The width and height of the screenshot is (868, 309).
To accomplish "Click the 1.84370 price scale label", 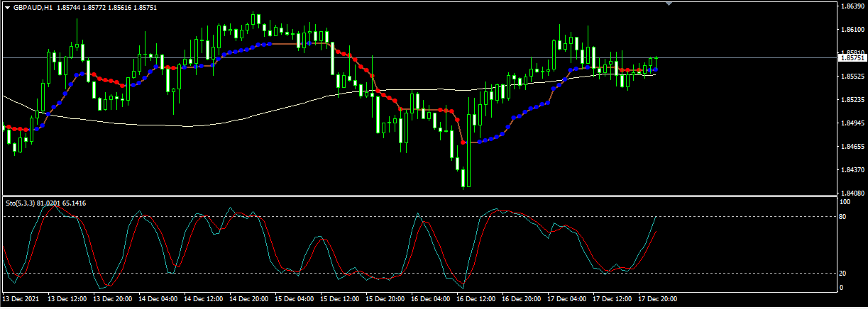I will click(851, 170).
